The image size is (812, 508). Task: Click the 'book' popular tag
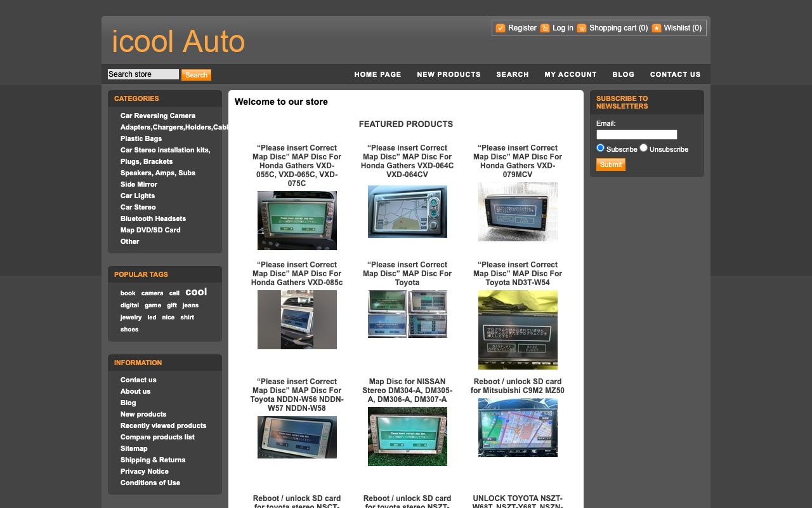(x=128, y=293)
